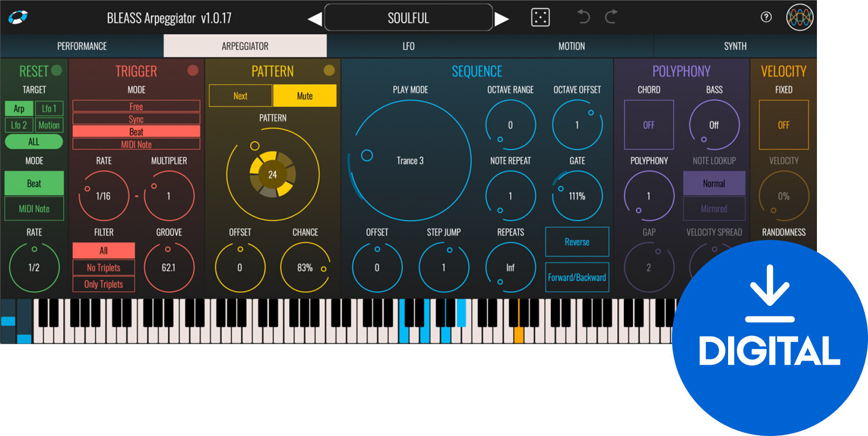Toggle the Reverse button
The width and height of the screenshot is (868, 436).
pos(577,242)
